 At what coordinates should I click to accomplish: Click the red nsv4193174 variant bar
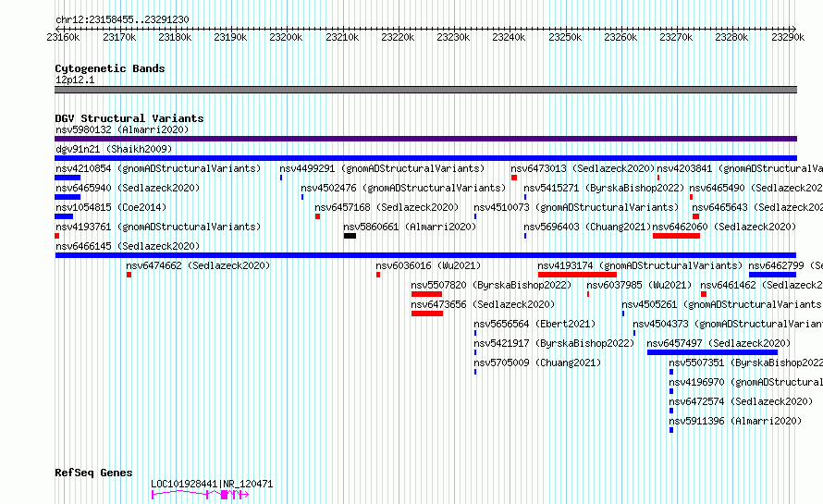coord(577,275)
